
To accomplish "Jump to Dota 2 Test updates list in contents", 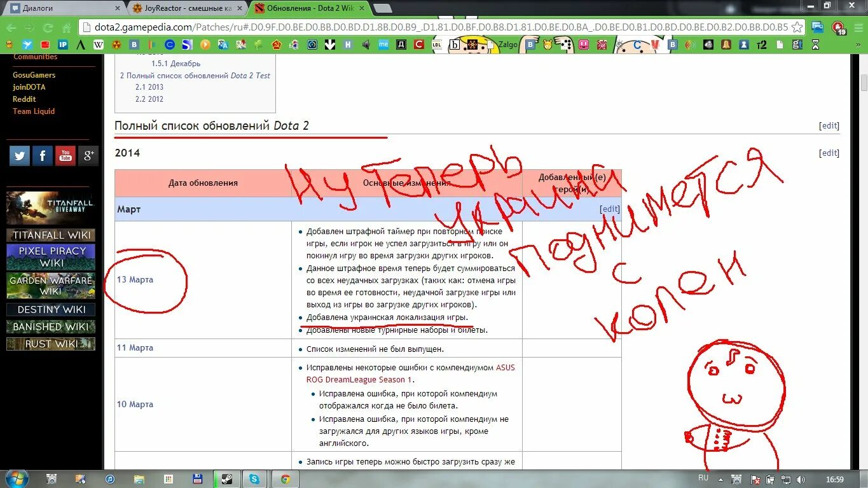I will click(x=195, y=76).
